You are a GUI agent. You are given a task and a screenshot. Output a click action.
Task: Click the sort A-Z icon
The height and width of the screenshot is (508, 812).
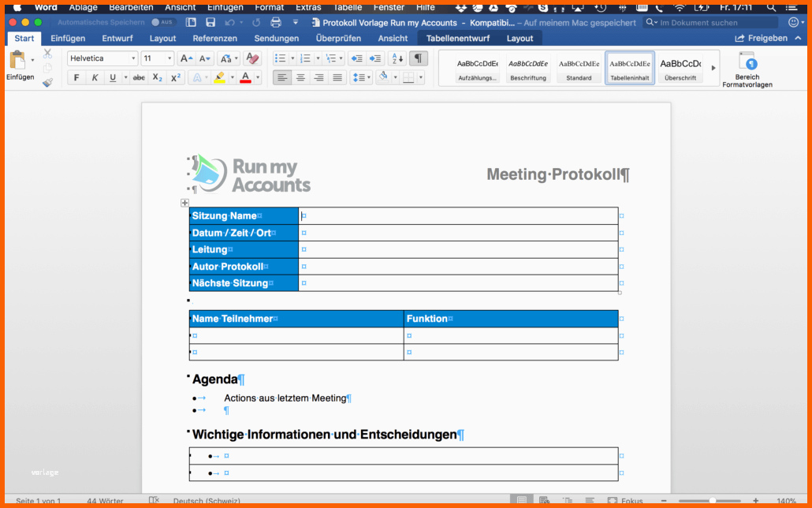click(x=397, y=58)
